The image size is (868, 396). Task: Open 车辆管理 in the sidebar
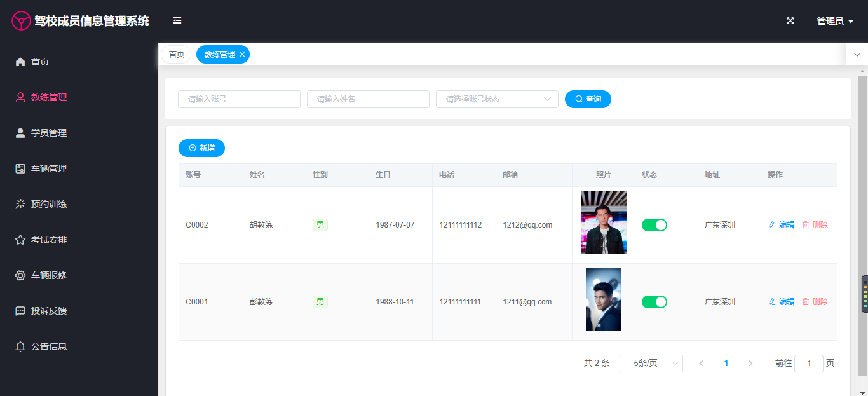pos(79,168)
